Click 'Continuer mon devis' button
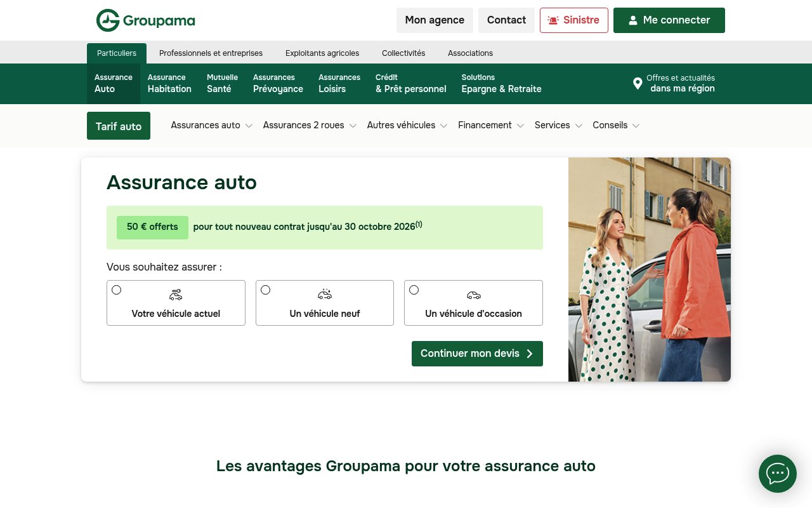The height and width of the screenshot is (508, 812). pos(477,354)
